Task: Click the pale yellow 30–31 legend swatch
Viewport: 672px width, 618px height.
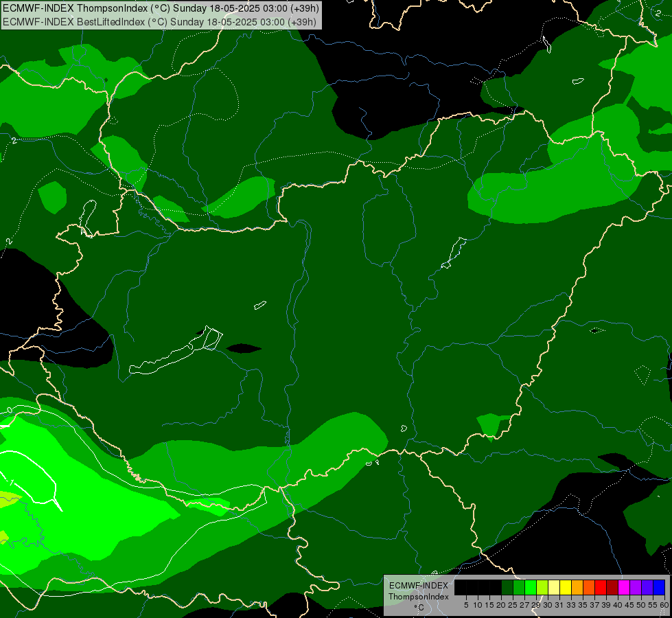Action: point(554,587)
